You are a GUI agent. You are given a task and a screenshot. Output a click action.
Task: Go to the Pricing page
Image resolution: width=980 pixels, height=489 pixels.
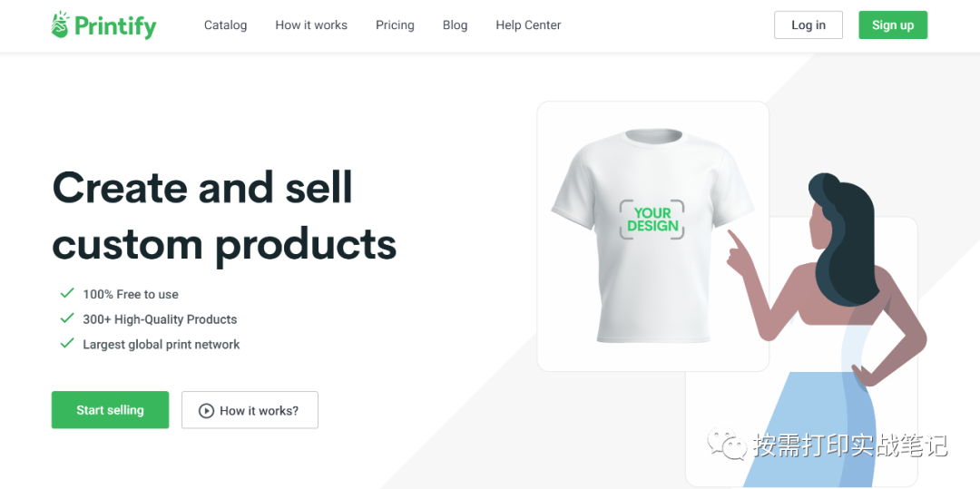[395, 25]
